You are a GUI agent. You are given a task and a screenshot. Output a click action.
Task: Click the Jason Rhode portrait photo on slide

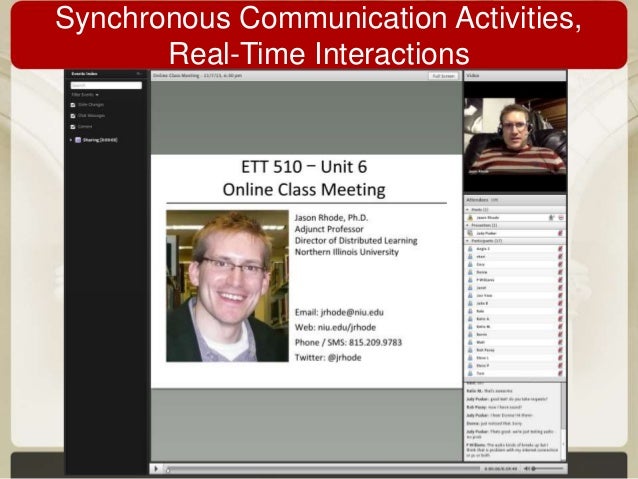tap(227, 286)
